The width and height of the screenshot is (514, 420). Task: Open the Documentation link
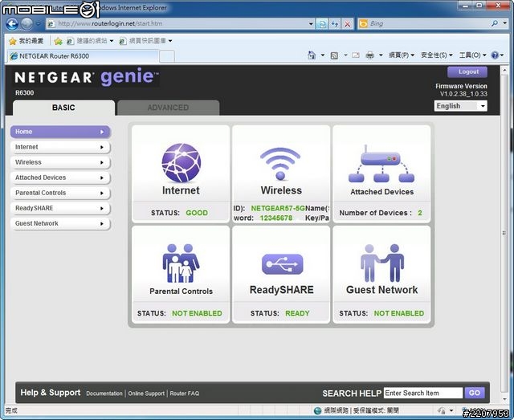click(104, 393)
